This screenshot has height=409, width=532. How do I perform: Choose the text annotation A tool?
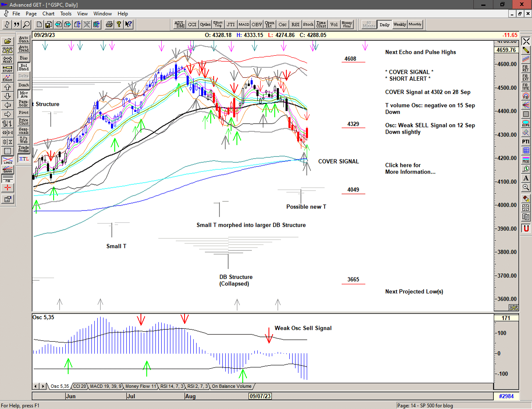click(526, 178)
